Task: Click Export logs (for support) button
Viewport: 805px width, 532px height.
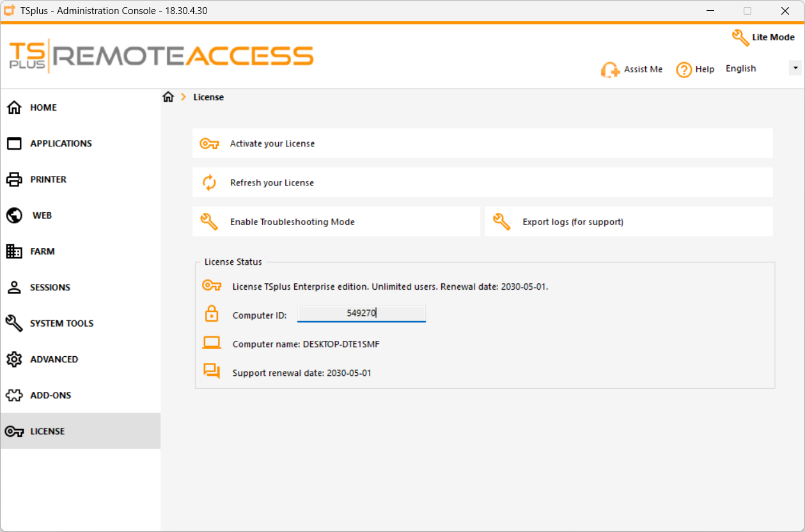Action: (629, 221)
